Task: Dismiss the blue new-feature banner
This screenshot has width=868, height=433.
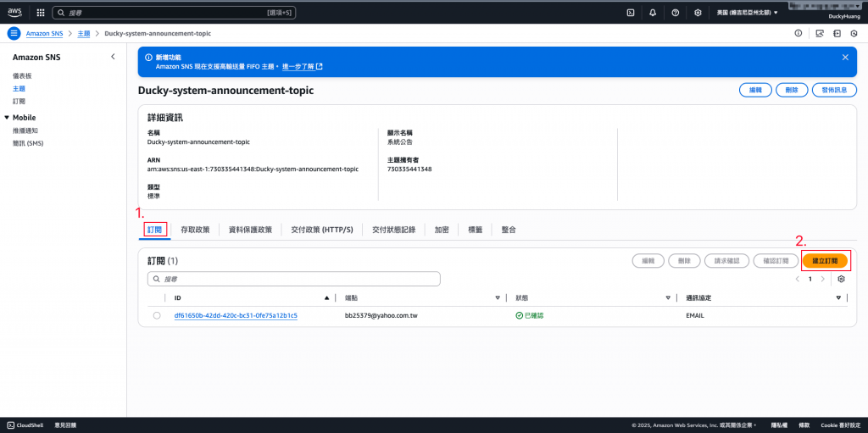Action: tap(845, 57)
